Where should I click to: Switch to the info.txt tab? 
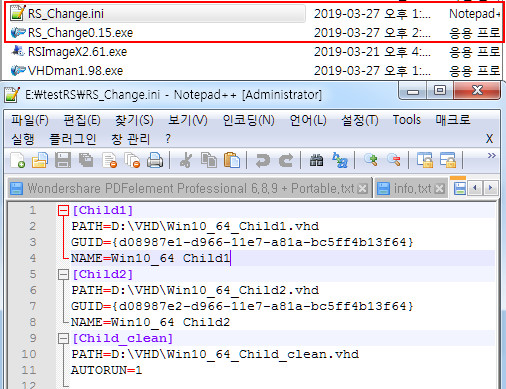412,189
